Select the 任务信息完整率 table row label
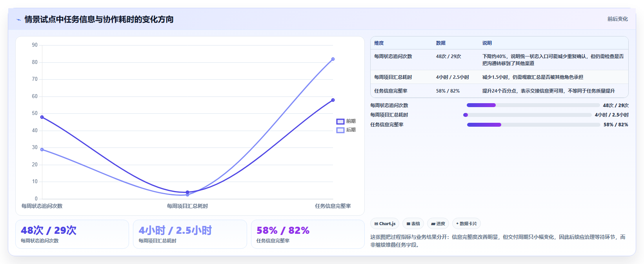Screen dimensions: 644x264 click(391, 91)
